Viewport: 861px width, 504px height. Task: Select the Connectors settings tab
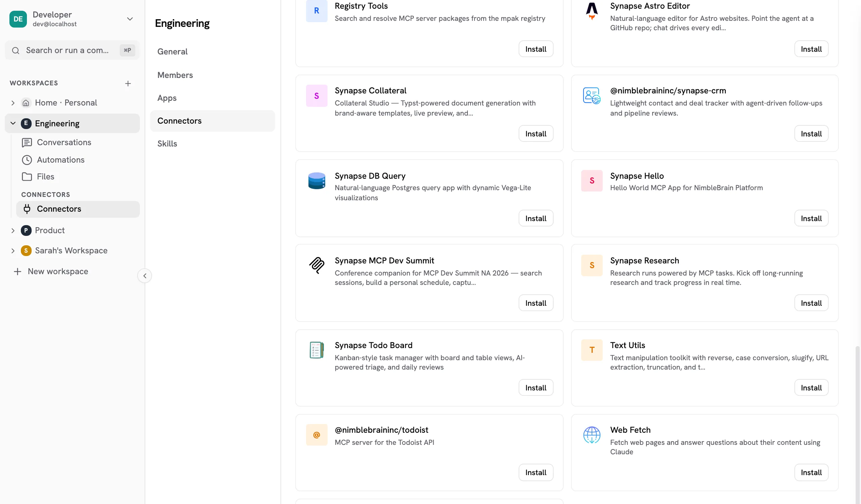(x=212, y=121)
